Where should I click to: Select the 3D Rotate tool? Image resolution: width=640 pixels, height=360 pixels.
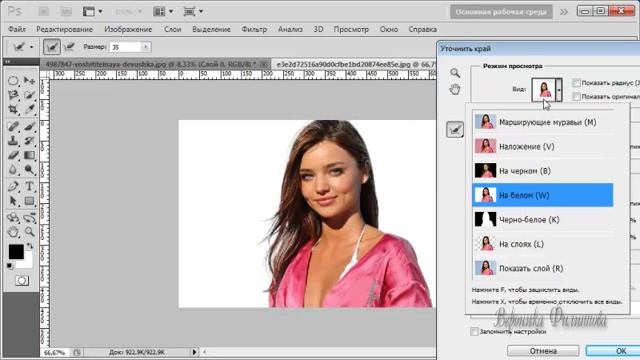click(x=13, y=218)
